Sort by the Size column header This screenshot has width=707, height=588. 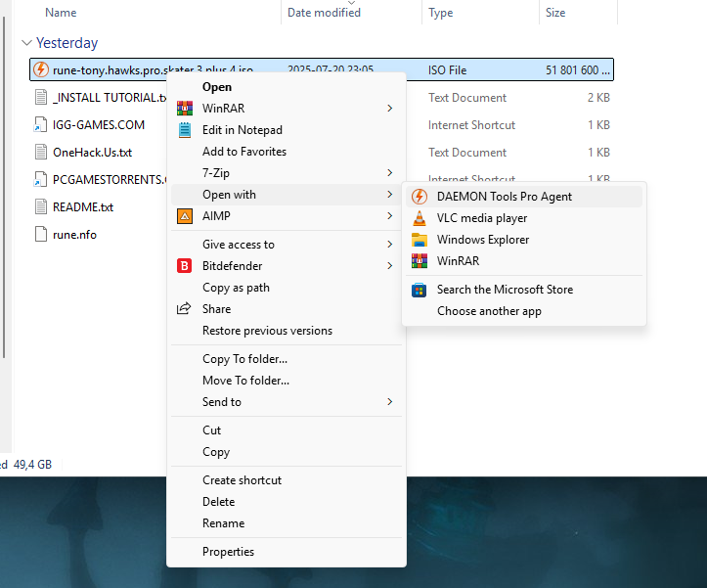(555, 12)
